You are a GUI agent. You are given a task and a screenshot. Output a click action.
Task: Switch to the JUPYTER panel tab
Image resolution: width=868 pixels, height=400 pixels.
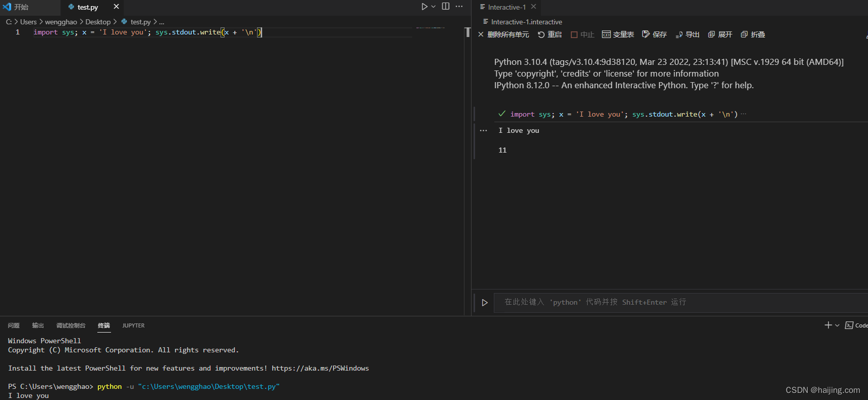[133, 325]
